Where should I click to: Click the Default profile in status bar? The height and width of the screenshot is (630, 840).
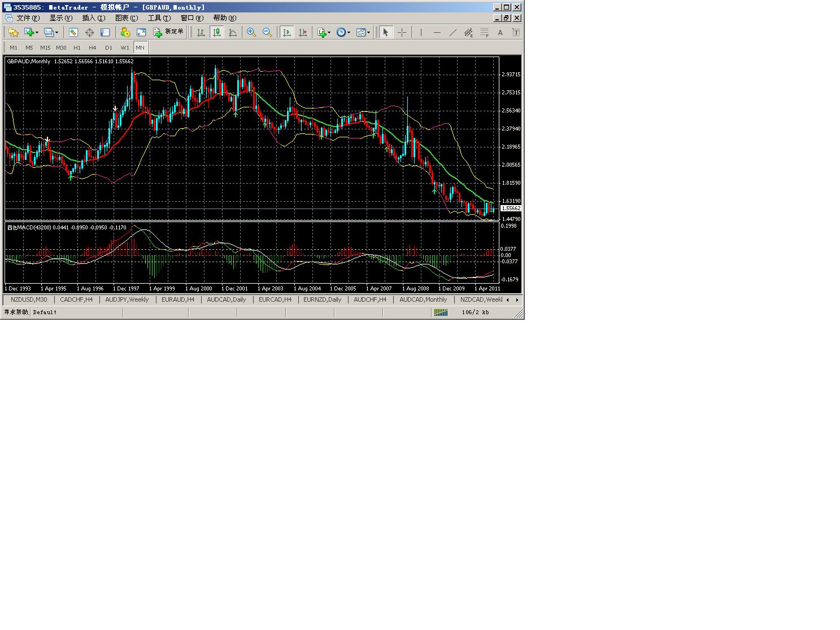(45, 312)
